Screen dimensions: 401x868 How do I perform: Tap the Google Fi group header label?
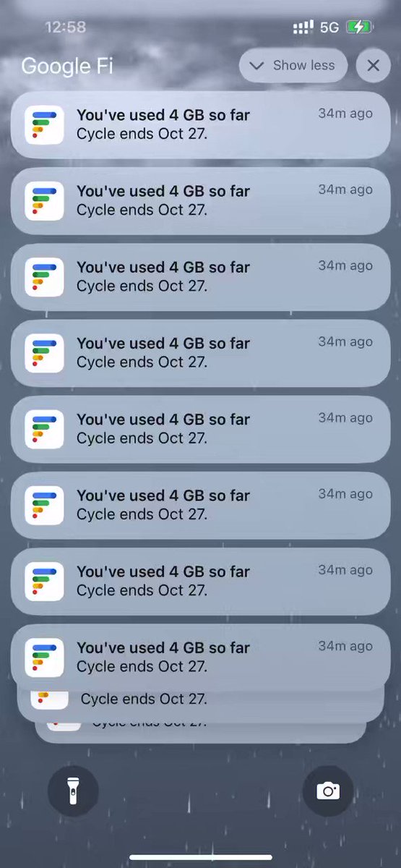click(x=67, y=66)
